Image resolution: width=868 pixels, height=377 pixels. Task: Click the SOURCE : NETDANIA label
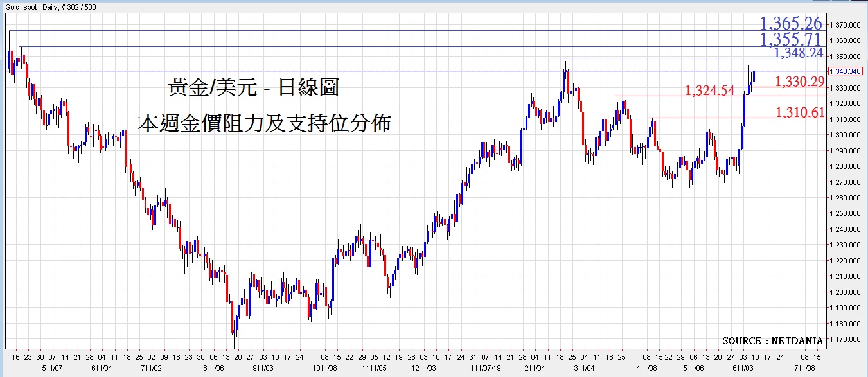[770, 340]
